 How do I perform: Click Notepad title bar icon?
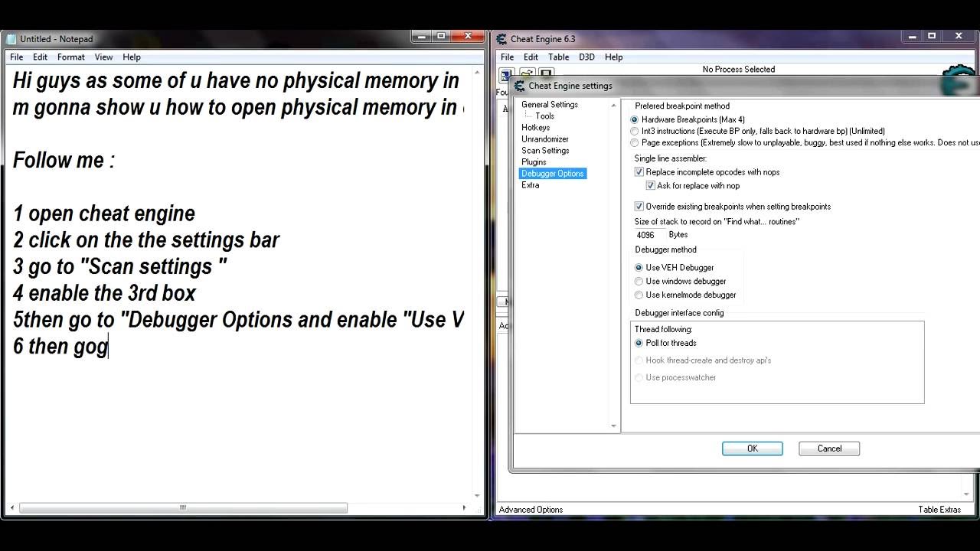click(x=11, y=39)
